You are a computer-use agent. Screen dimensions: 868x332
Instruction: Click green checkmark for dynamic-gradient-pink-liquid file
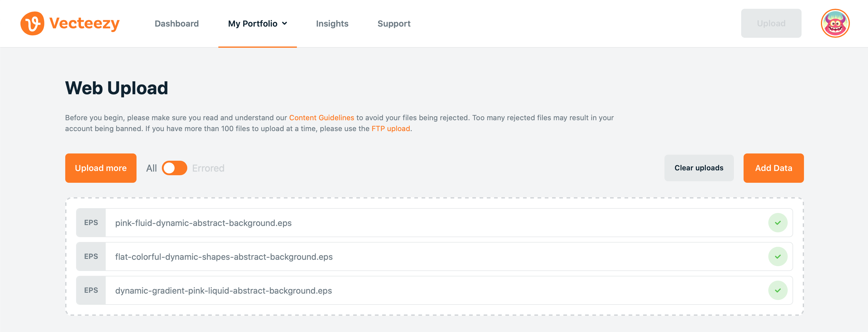pyautogui.click(x=777, y=290)
